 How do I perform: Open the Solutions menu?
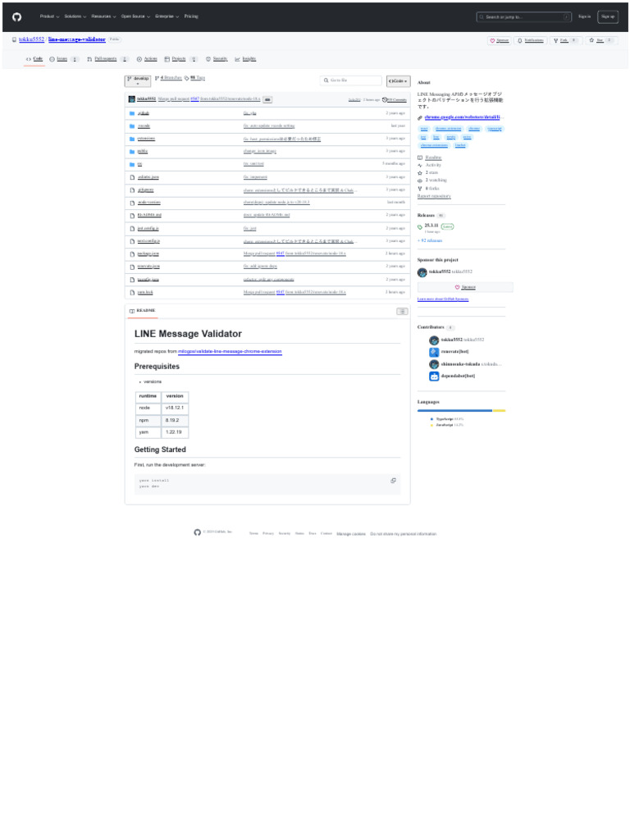click(x=75, y=16)
